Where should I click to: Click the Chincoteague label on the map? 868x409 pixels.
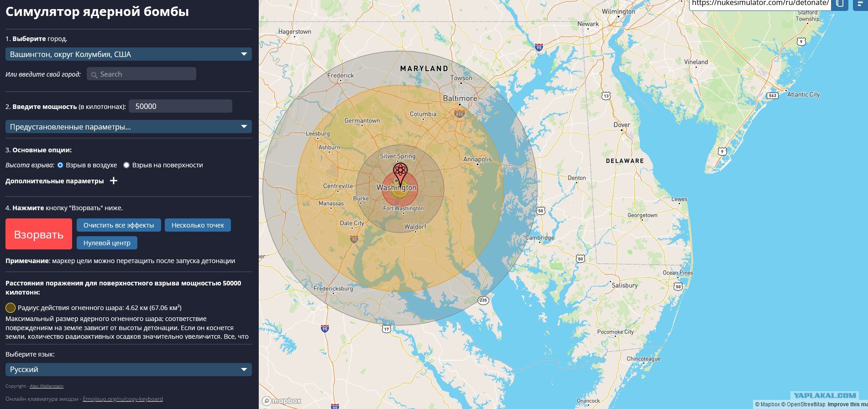[x=643, y=359]
